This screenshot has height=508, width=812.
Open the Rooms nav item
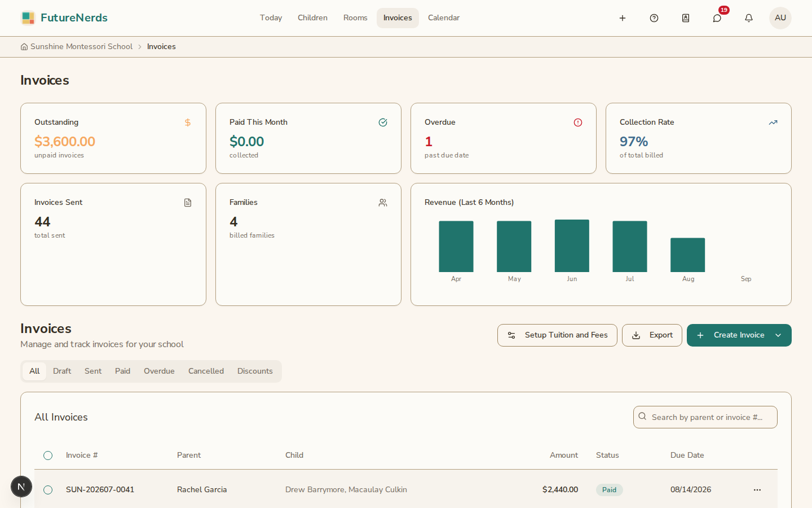coord(355,18)
